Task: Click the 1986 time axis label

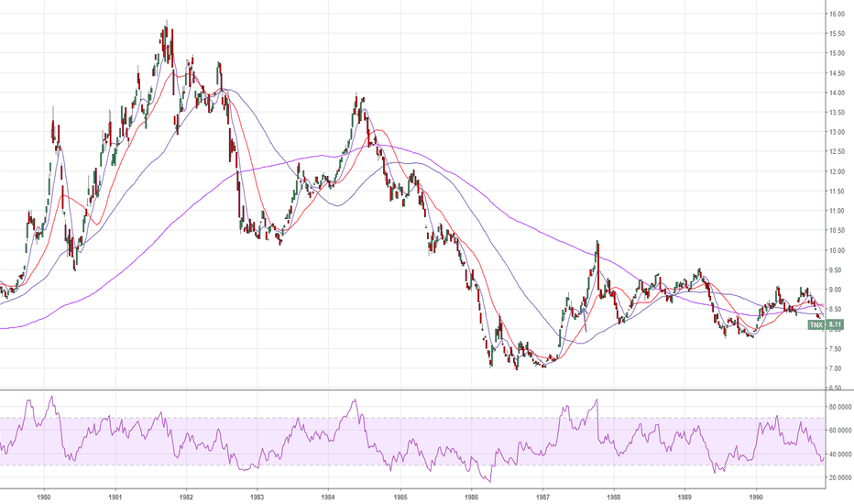Action: pos(471,497)
